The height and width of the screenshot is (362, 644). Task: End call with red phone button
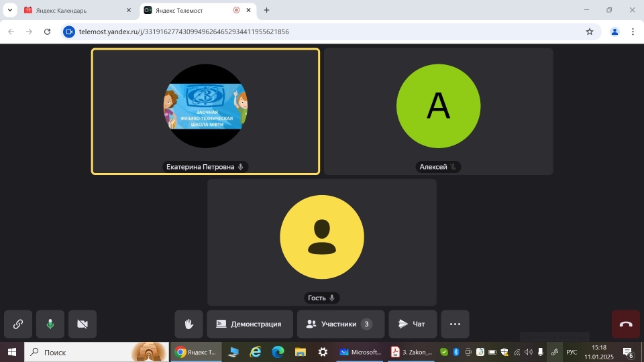click(625, 324)
